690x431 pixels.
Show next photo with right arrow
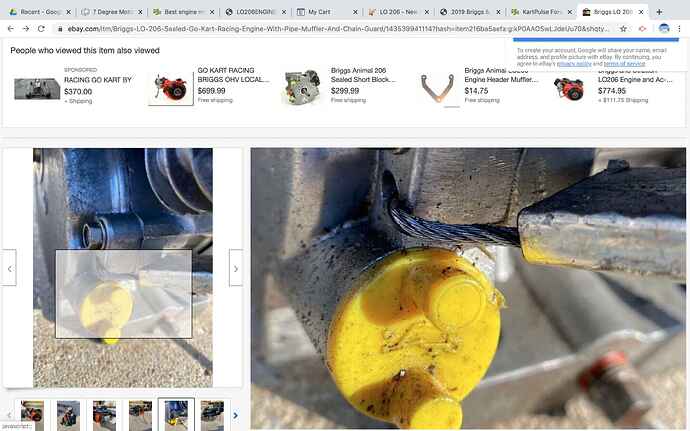236,268
